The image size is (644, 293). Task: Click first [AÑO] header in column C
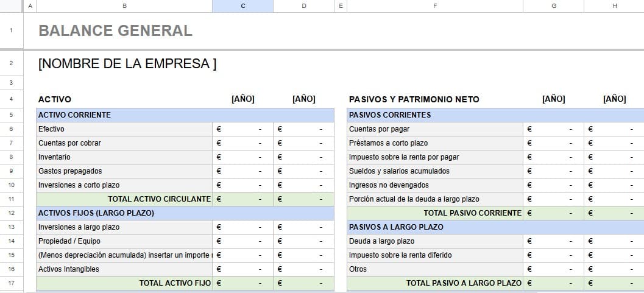click(x=242, y=99)
